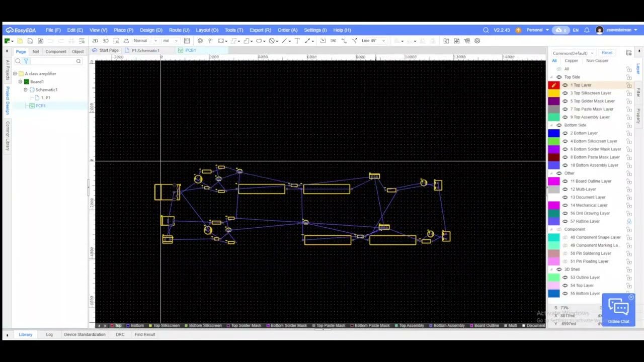Toggle Top Side group visibility
Viewport: 644px width, 362px height.
pos(559,77)
